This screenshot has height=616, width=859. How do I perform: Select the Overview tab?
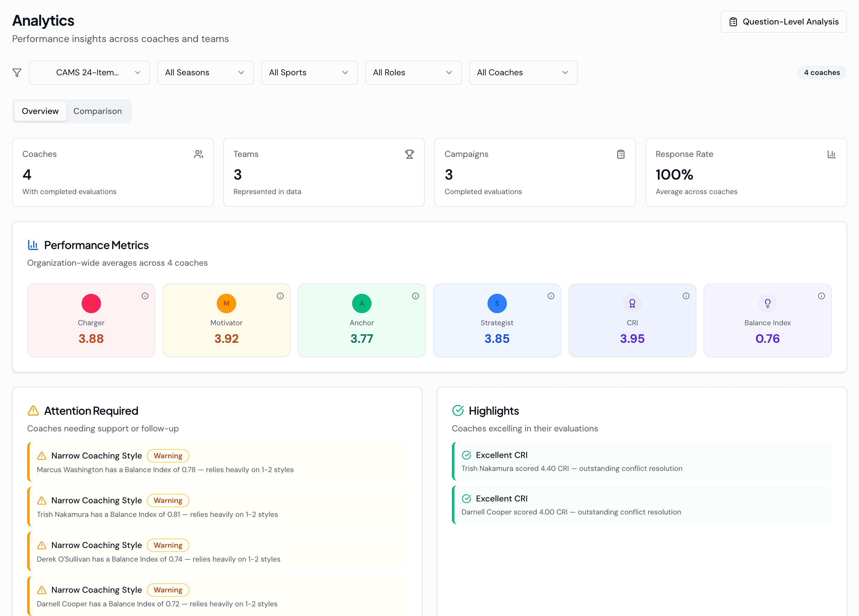40,111
